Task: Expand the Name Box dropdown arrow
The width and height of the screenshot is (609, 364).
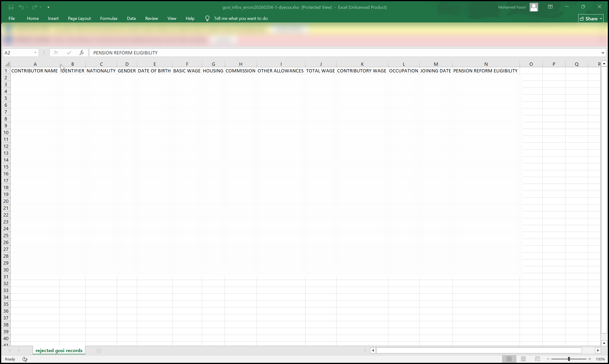Action: tap(35, 53)
